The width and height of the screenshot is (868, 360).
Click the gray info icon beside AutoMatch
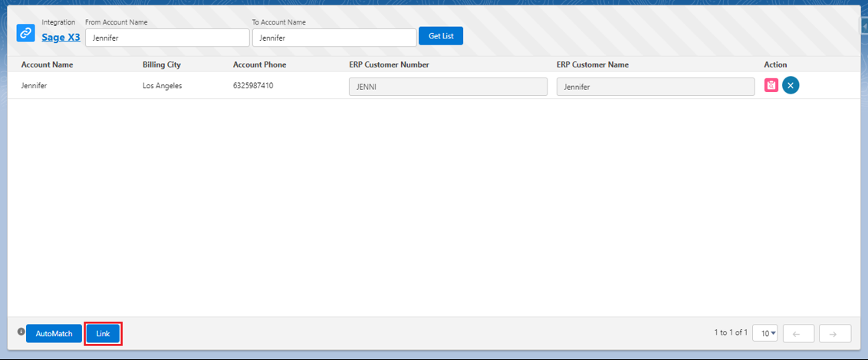21,332
